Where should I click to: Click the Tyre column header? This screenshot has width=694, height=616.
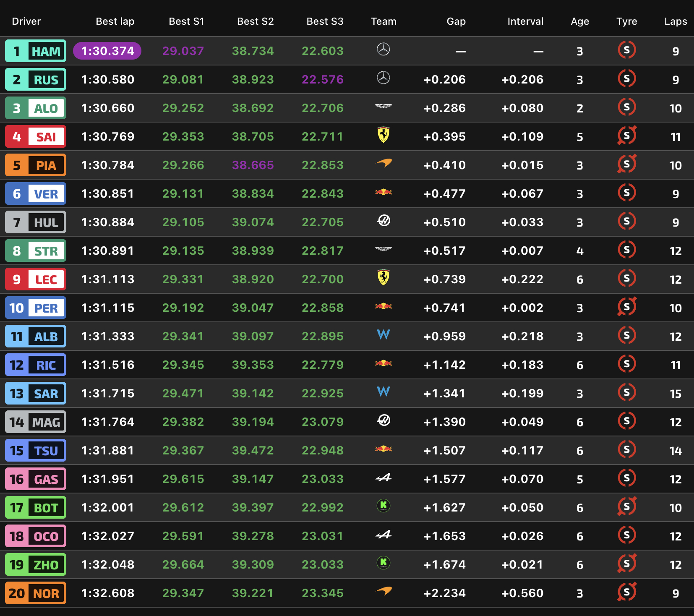626,21
